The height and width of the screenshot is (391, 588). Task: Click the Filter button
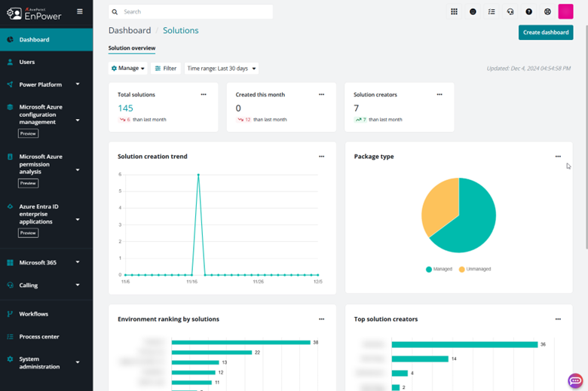point(166,69)
